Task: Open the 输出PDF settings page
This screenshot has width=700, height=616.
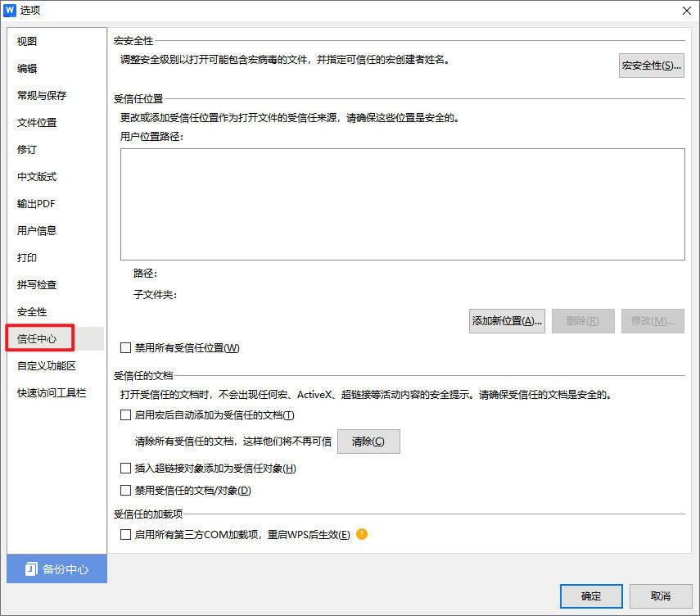Action: coord(36,203)
